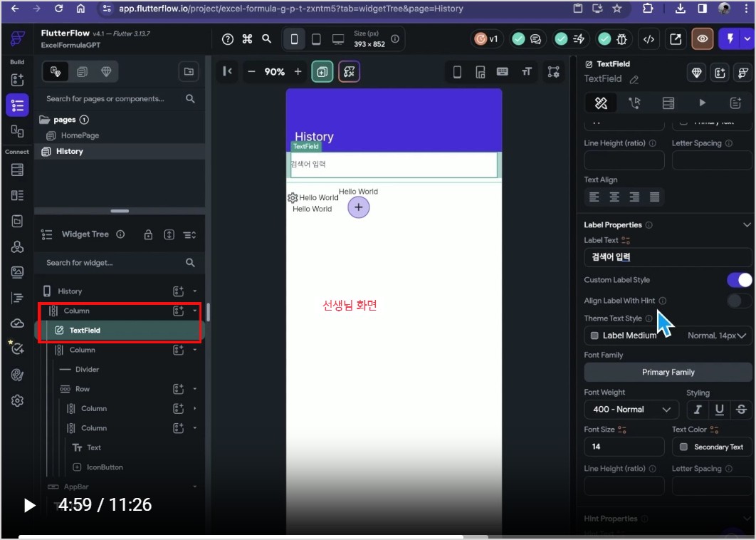Open the View Code icon
The image size is (756, 540).
pos(649,40)
